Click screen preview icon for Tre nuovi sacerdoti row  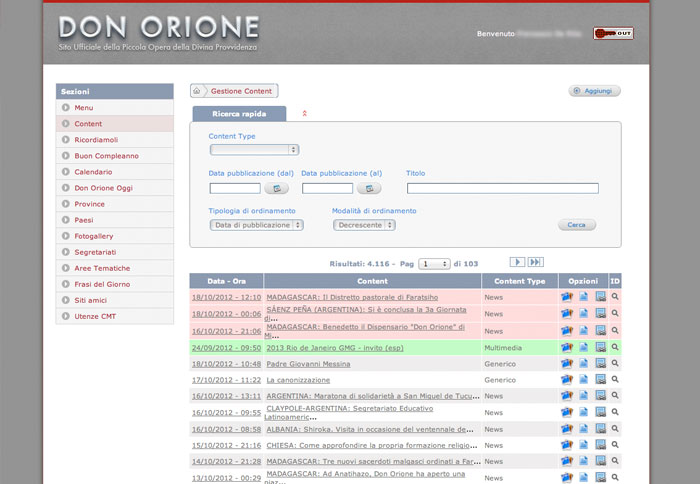[600, 461]
